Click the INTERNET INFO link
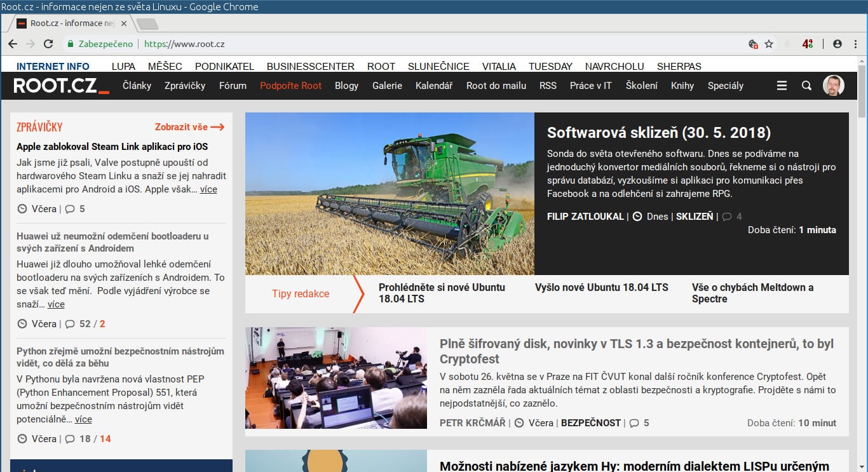Screen dimensions: 868x472 [53, 66]
